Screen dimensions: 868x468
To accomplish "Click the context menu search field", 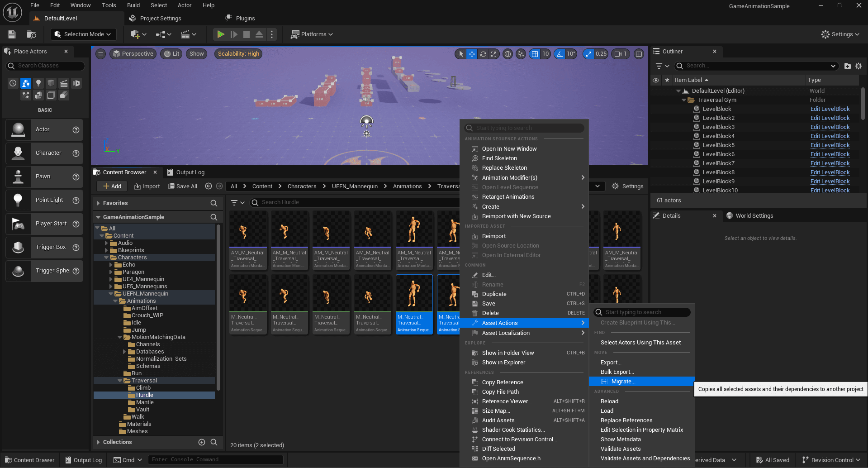I will point(524,128).
